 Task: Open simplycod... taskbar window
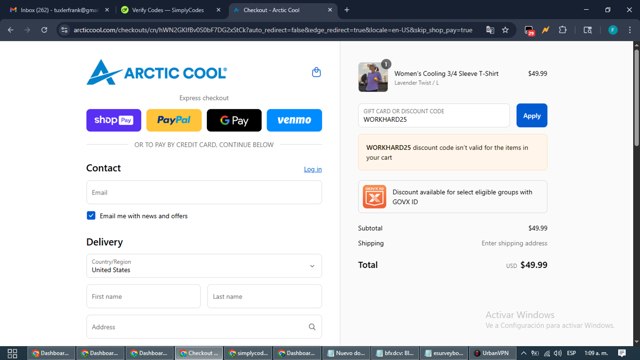pyautogui.click(x=248, y=353)
